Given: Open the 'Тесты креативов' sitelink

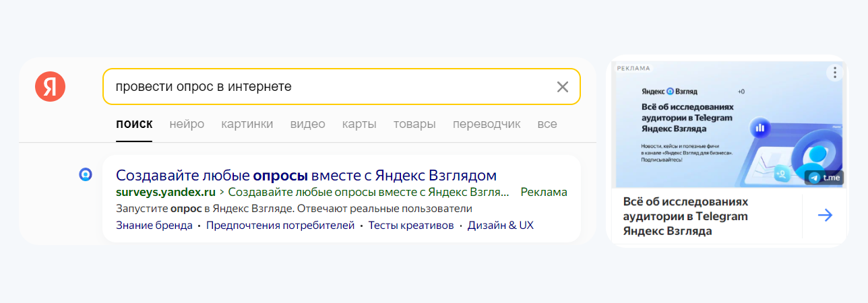Looking at the screenshot, I should click(411, 225).
